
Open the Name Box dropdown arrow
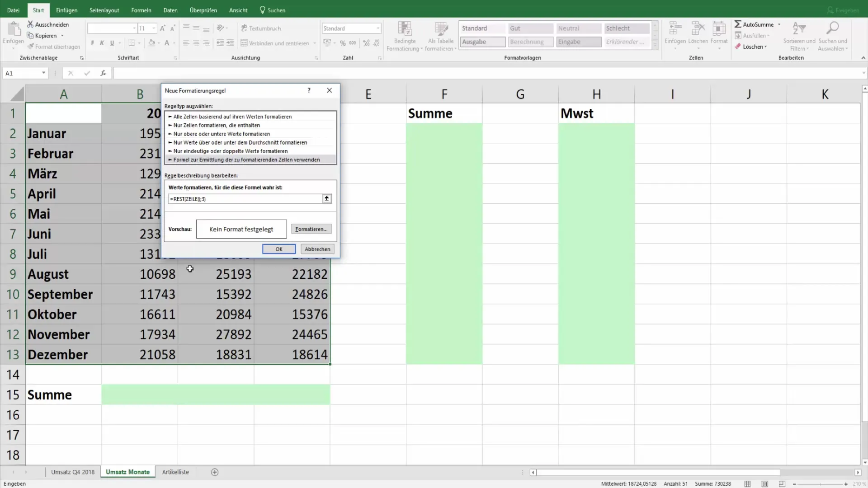pos(43,73)
